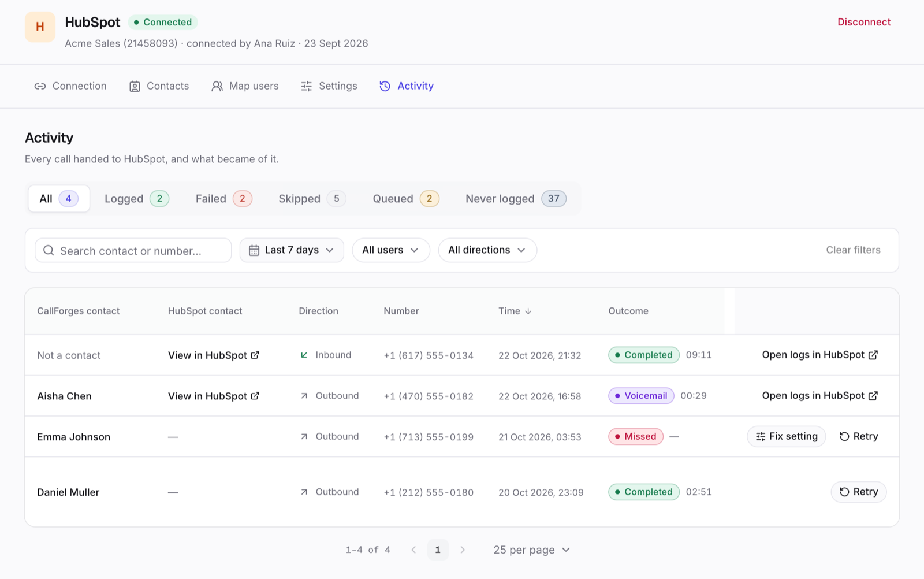This screenshot has height=579, width=924.
Task: Click the Emma Johnson contact name
Action: pos(73,437)
